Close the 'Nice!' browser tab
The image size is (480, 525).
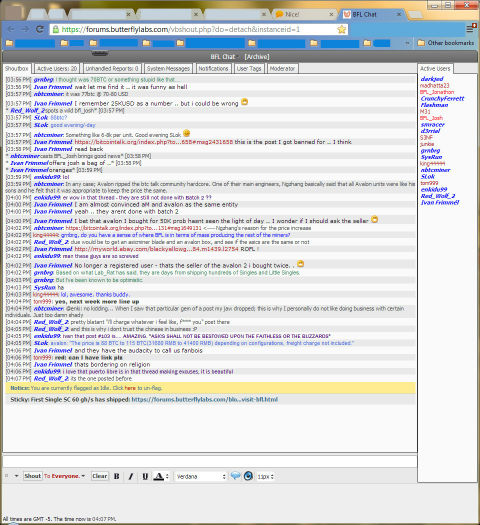(x=331, y=14)
